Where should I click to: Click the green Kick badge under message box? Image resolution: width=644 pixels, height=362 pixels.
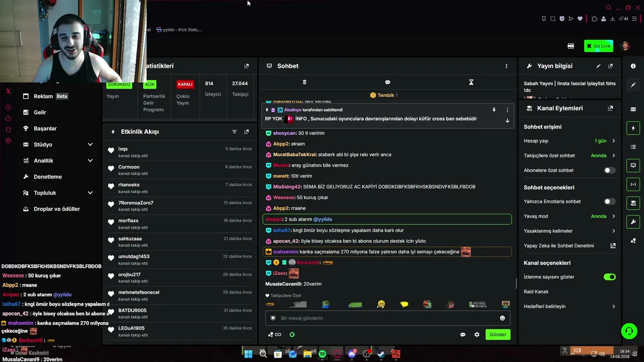pyautogui.click(x=292, y=334)
